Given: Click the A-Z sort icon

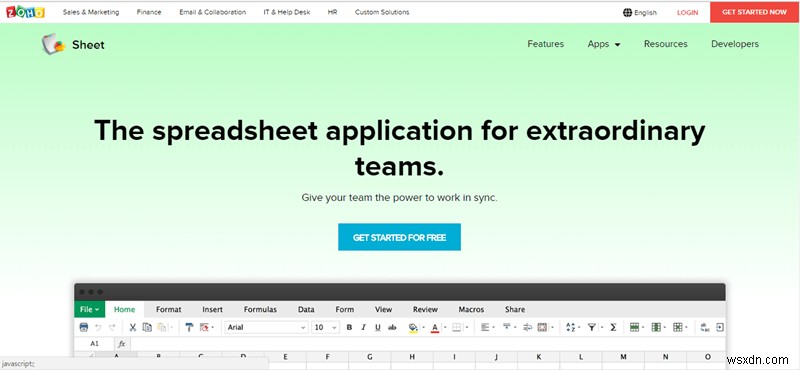Looking at the screenshot, I should pyautogui.click(x=570, y=327).
